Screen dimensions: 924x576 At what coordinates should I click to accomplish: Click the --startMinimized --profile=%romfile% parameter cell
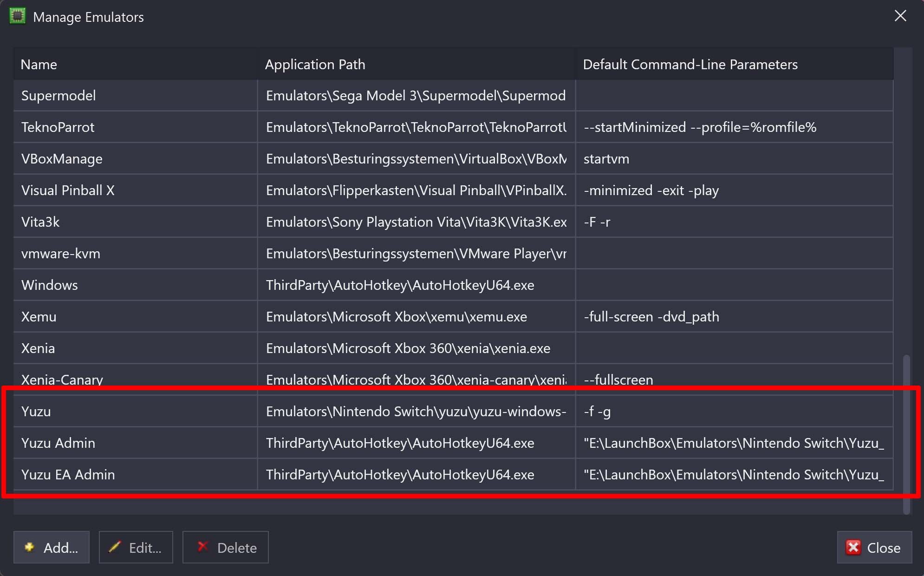click(735, 127)
